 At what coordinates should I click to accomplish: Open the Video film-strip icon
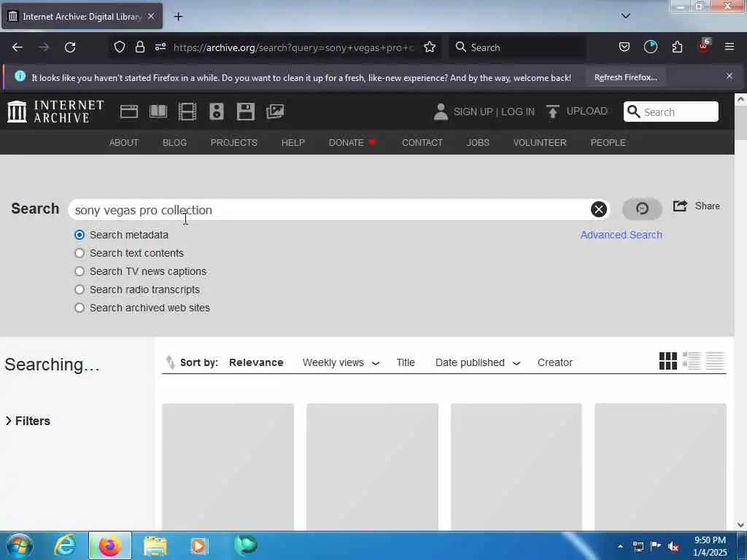click(187, 112)
